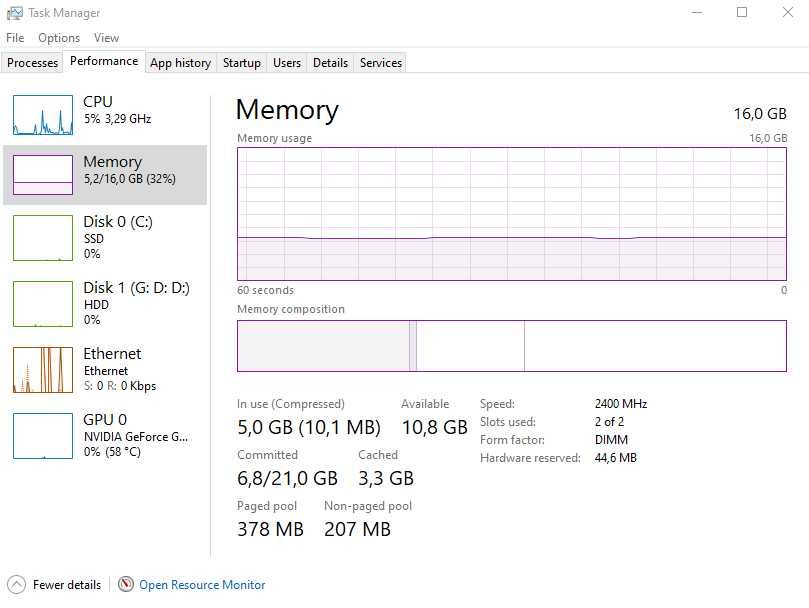Open Resource Monitor link
This screenshot has width=809, height=608.
coord(202,584)
